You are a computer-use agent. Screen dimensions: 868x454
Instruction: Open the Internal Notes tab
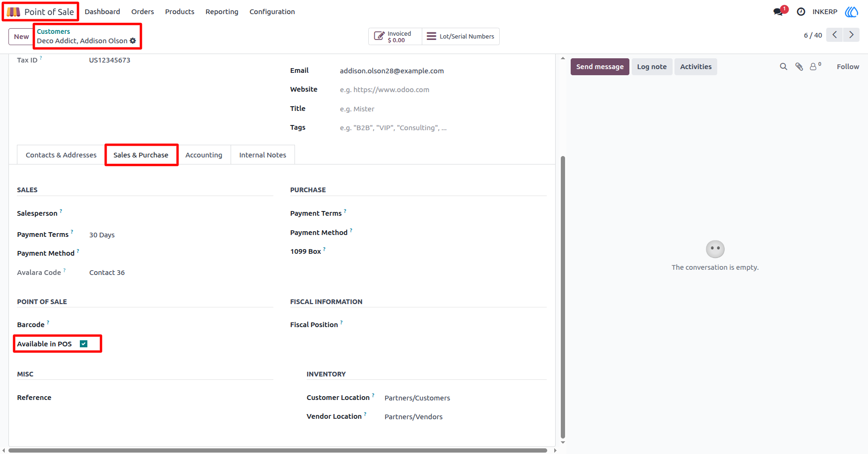263,155
